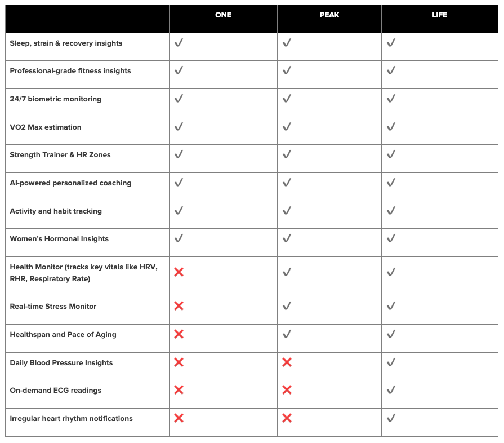Select the ONE column header
This screenshot has height=443, width=504.
click(223, 15)
